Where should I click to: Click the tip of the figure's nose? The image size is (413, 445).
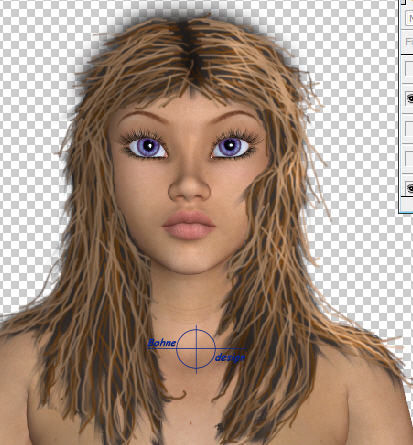[189, 190]
